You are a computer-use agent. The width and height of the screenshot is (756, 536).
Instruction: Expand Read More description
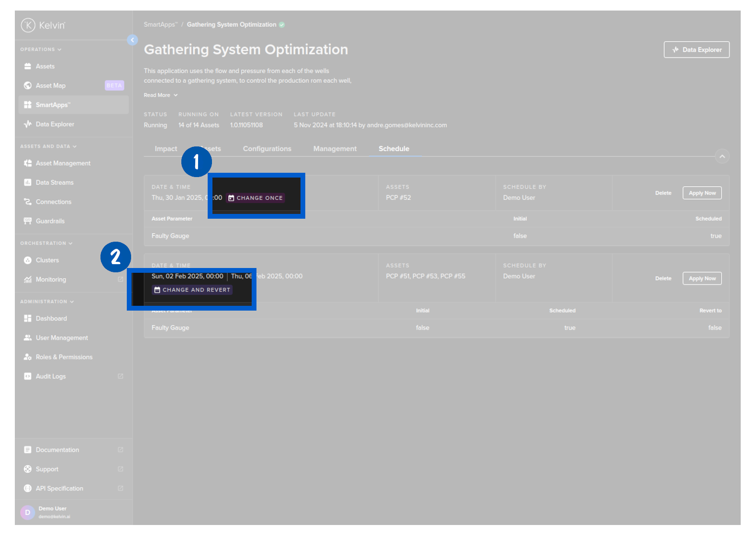160,95
